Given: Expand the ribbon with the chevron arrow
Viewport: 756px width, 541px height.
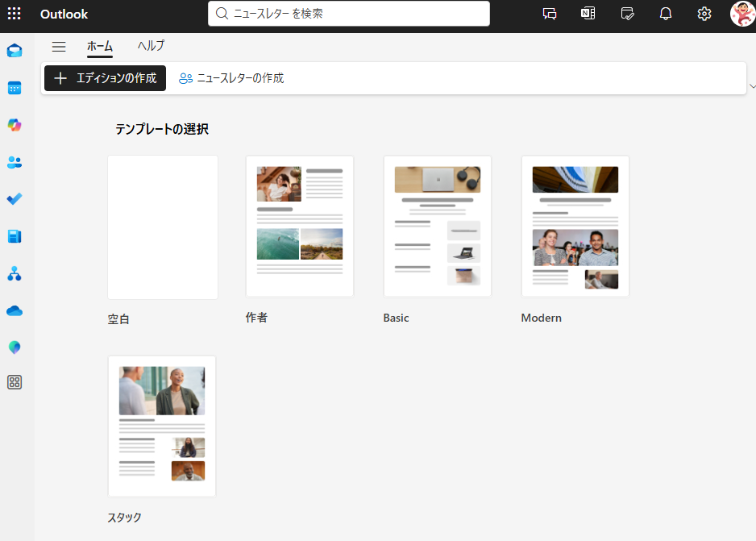Looking at the screenshot, I should pos(752,85).
